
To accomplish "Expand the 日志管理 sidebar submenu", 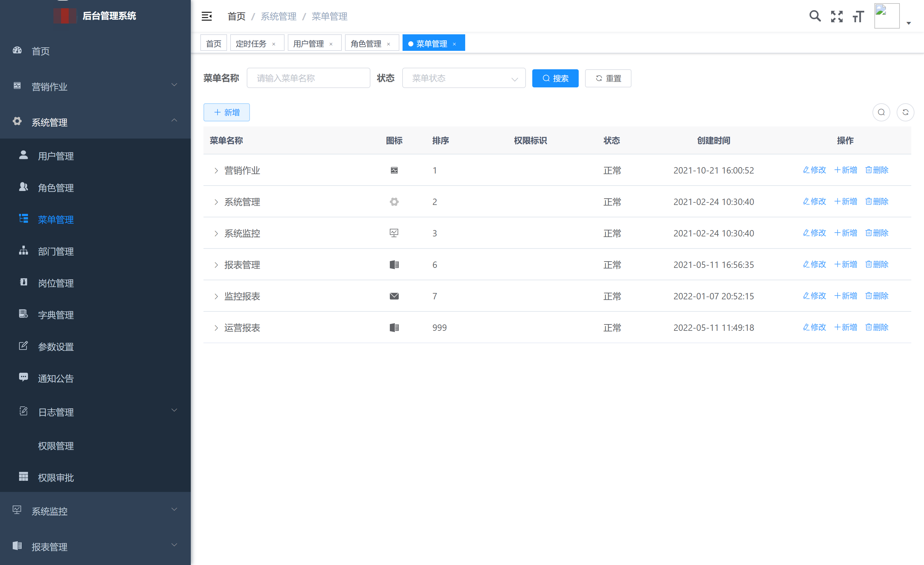I will pos(174,410).
